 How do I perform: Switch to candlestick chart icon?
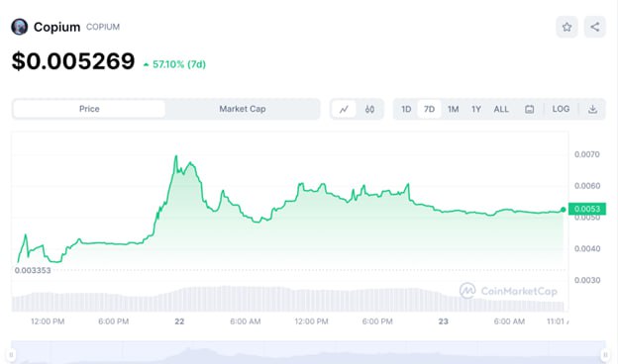[369, 109]
